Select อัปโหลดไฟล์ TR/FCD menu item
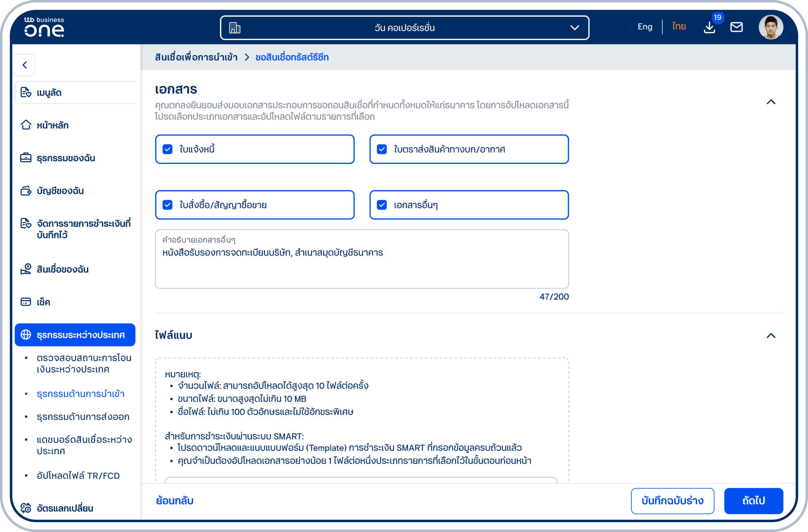 [78, 476]
